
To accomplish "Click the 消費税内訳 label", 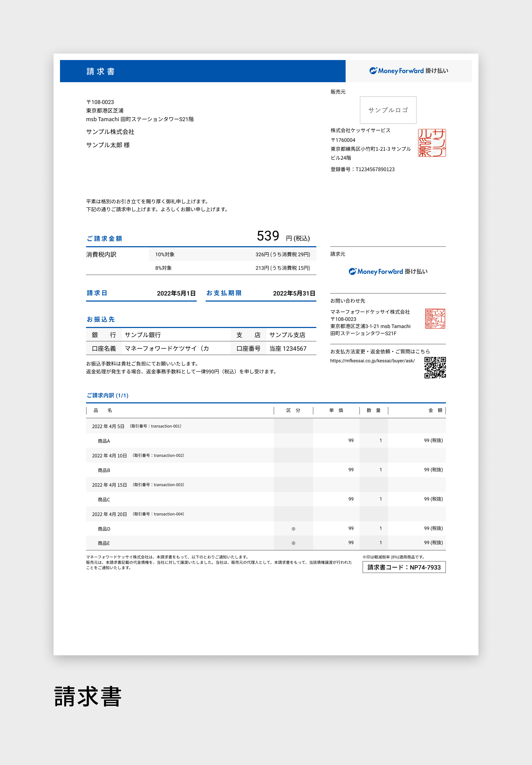I will tap(101, 255).
